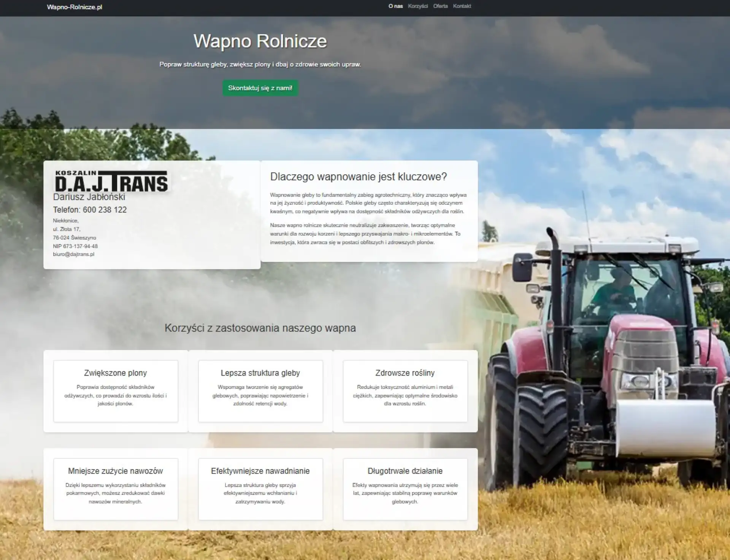This screenshot has height=560, width=730.
Task: Go to the Korzyści navigation link
Action: point(417,6)
